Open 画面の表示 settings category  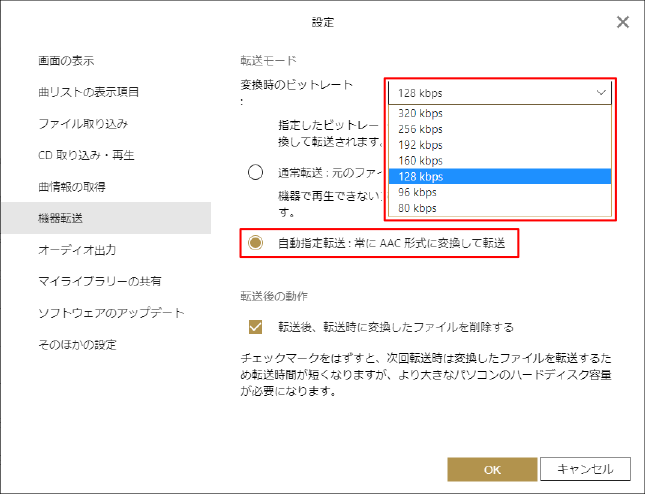tap(66, 61)
